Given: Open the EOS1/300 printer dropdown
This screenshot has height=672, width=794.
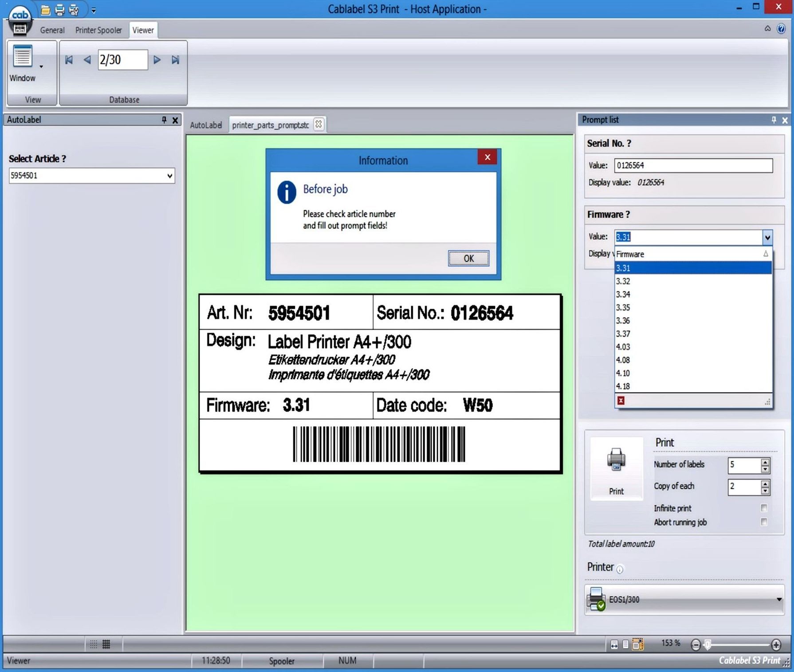Looking at the screenshot, I should (778, 599).
